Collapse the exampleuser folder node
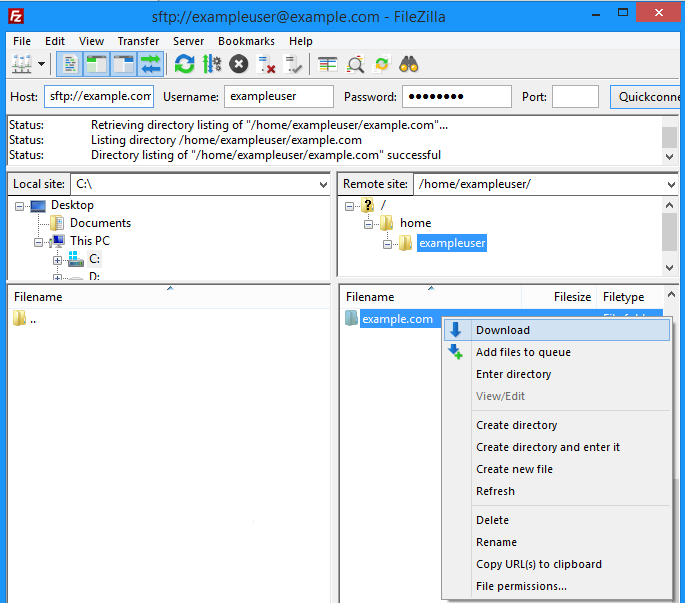The width and height of the screenshot is (685, 603). [x=387, y=244]
